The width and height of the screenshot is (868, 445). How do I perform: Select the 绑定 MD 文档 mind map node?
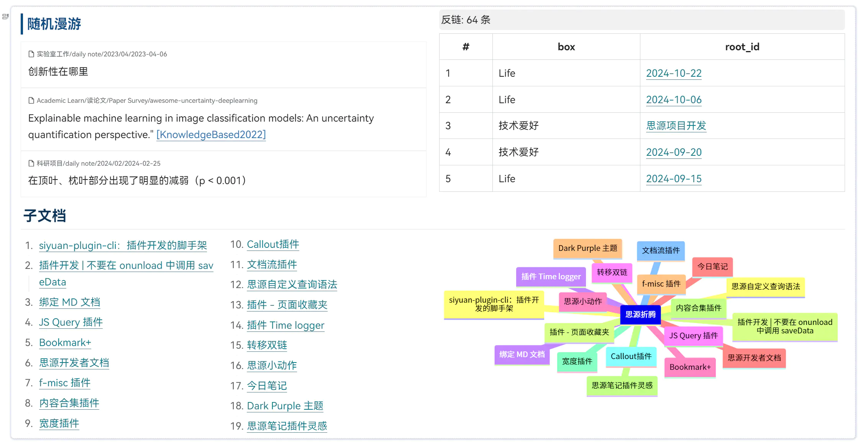(522, 354)
